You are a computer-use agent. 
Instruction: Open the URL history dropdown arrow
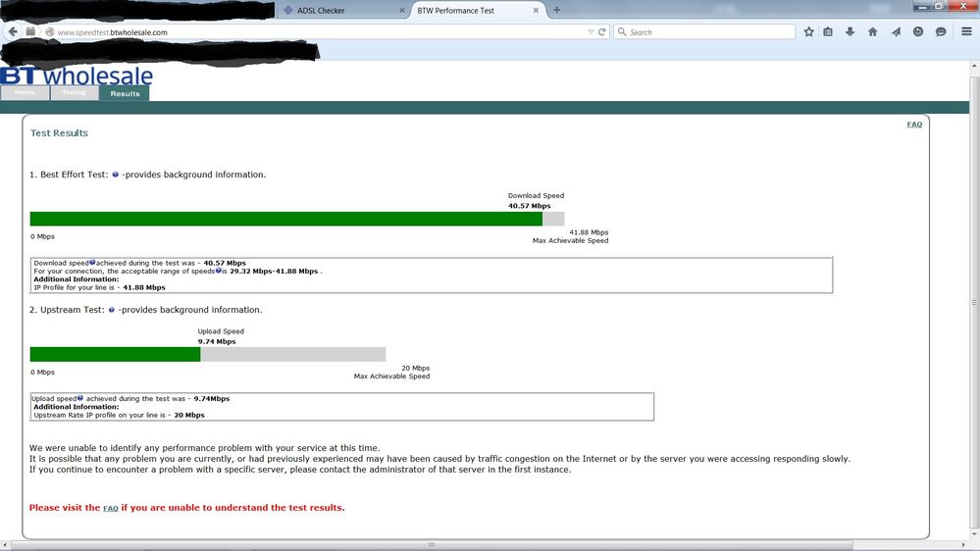click(x=591, y=31)
